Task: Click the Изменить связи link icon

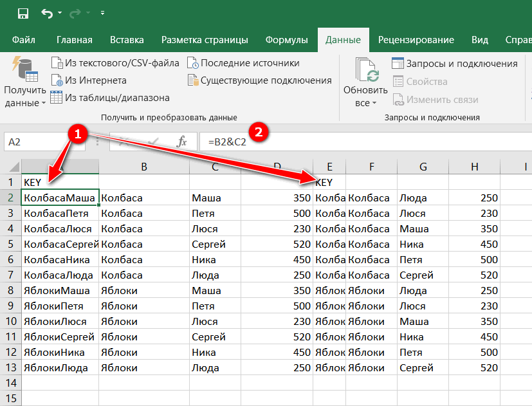Action: coord(398,100)
